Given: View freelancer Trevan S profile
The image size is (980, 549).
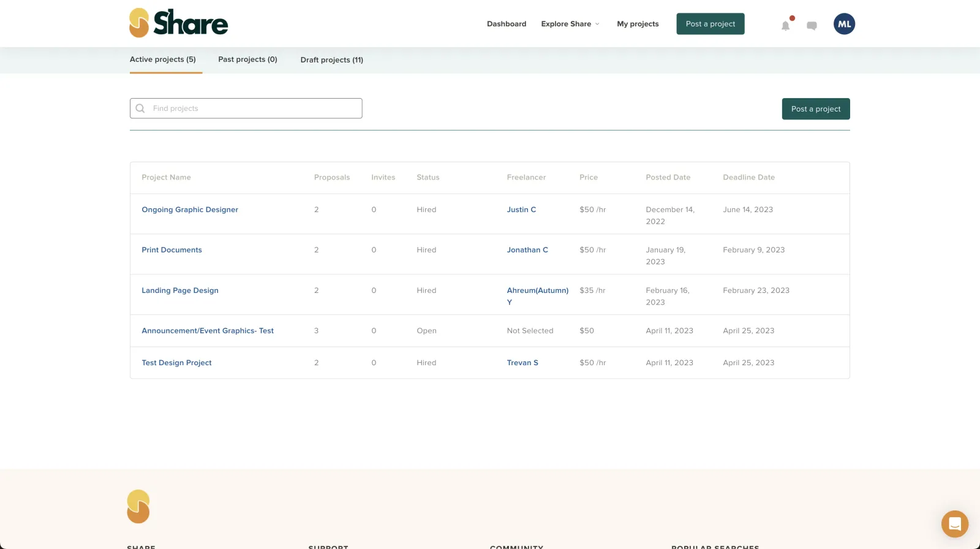Looking at the screenshot, I should 522,363.
